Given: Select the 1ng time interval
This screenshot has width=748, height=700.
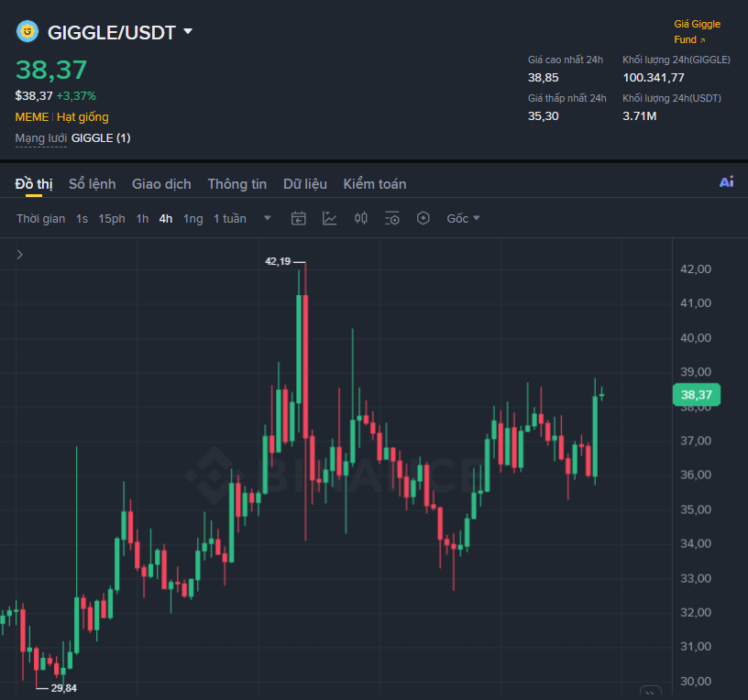Looking at the screenshot, I should [193, 218].
